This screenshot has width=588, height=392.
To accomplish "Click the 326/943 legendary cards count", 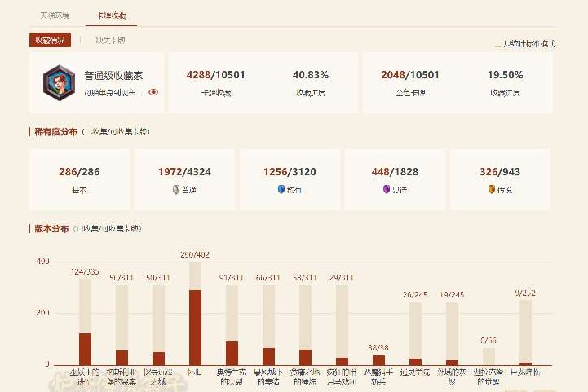I will click(x=500, y=172).
